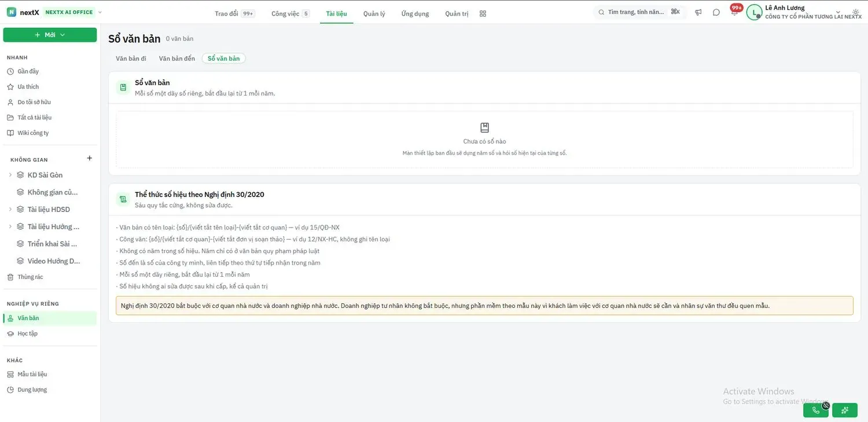Open the NEXTX AI OFFICE workspace dropdown
Image resolution: width=868 pixels, height=422 pixels.
(x=73, y=12)
